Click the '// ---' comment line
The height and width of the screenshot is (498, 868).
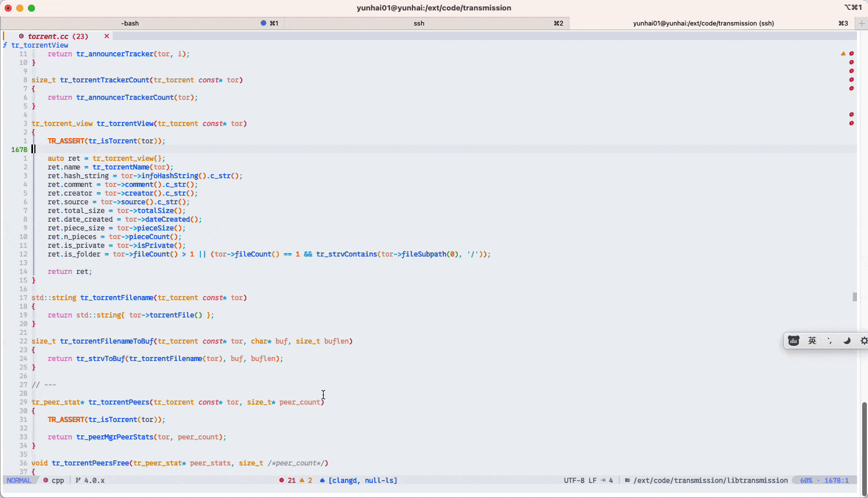pyautogui.click(x=44, y=384)
